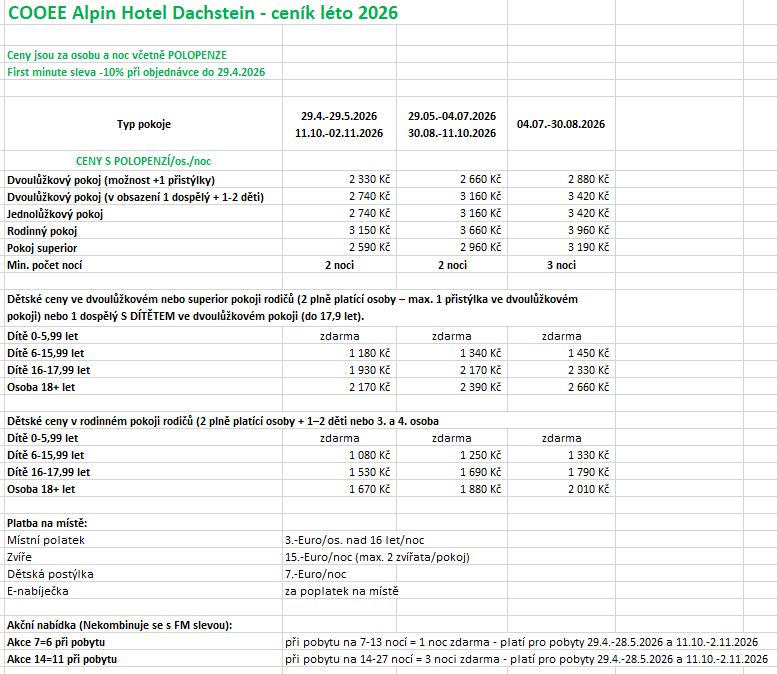777x674 pixels.
Task: Click the 'za poplatek na místě' cell
Action: tap(341, 591)
